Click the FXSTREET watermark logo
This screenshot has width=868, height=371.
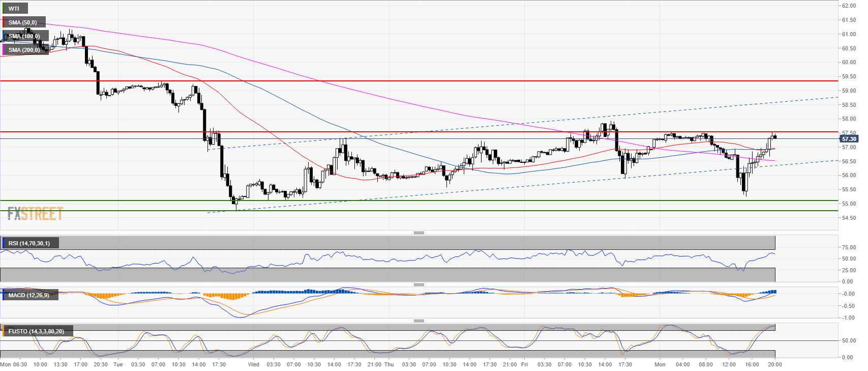tap(35, 214)
